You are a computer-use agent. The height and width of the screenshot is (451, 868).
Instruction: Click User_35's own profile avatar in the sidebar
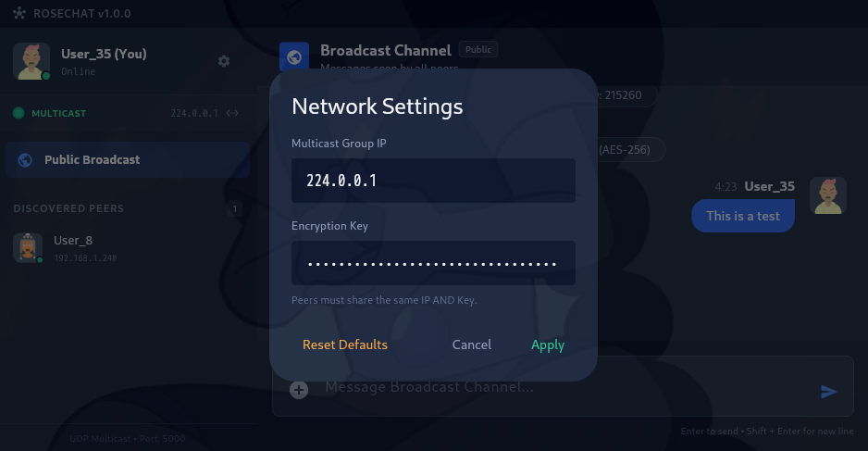click(x=31, y=61)
